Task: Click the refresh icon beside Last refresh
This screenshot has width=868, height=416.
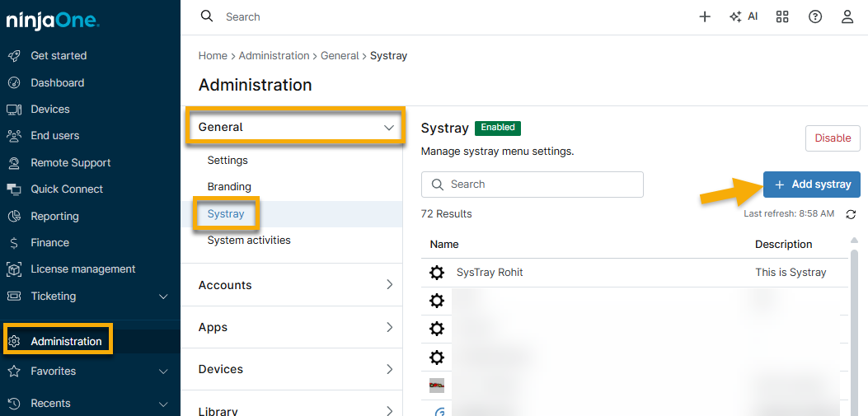Action: (851, 214)
